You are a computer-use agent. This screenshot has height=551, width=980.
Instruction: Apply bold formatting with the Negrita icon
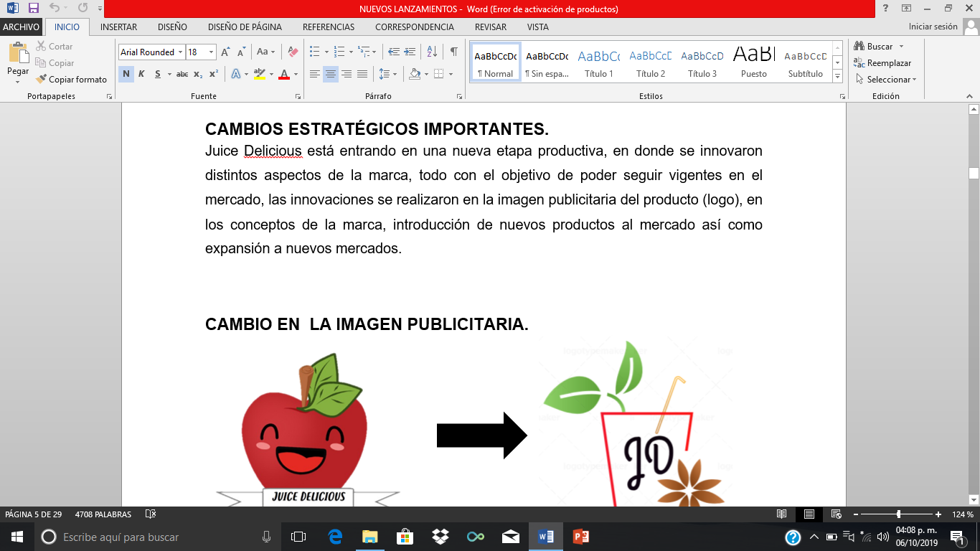(x=126, y=74)
